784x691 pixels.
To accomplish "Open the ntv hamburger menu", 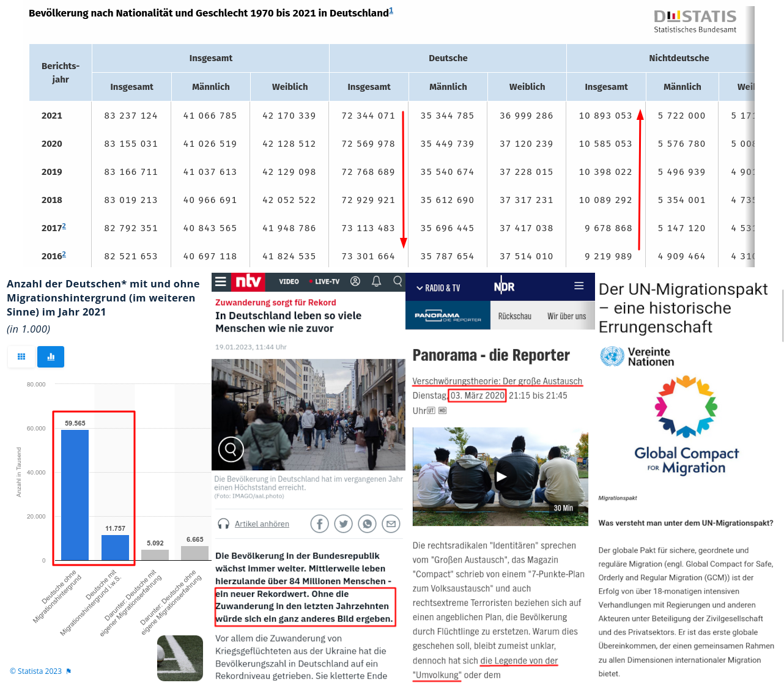I will [x=221, y=282].
